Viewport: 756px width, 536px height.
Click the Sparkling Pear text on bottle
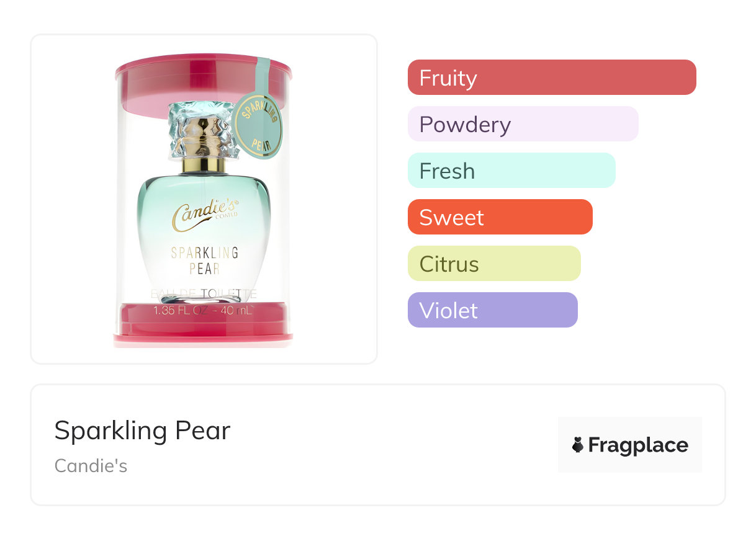(205, 261)
